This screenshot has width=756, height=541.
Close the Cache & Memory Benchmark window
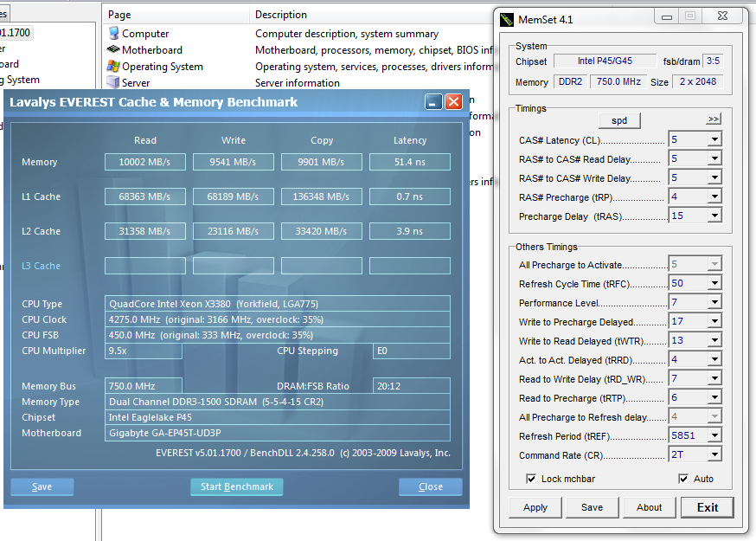[x=454, y=102]
